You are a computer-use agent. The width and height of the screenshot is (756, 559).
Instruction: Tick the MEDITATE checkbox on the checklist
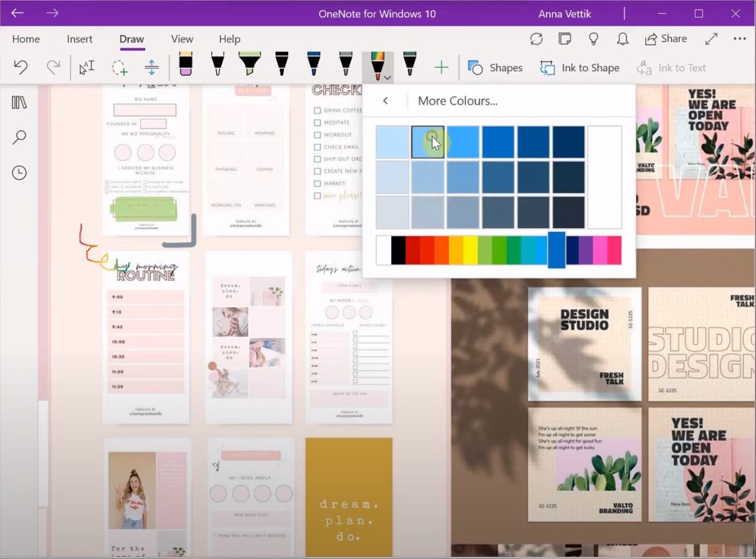(318, 122)
